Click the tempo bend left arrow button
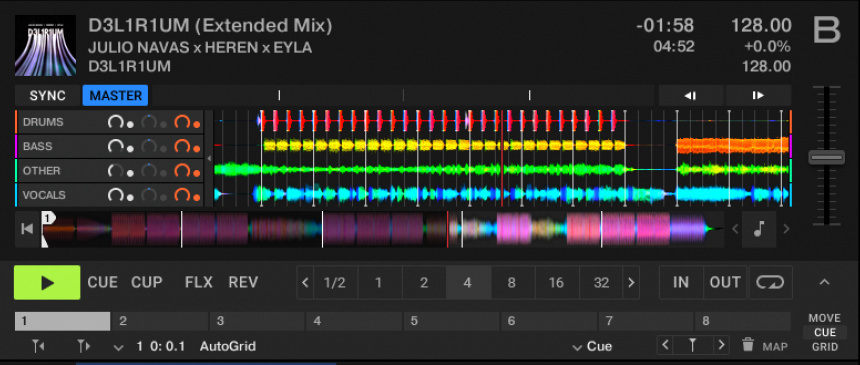 pyautogui.click(x=691, y=96)
